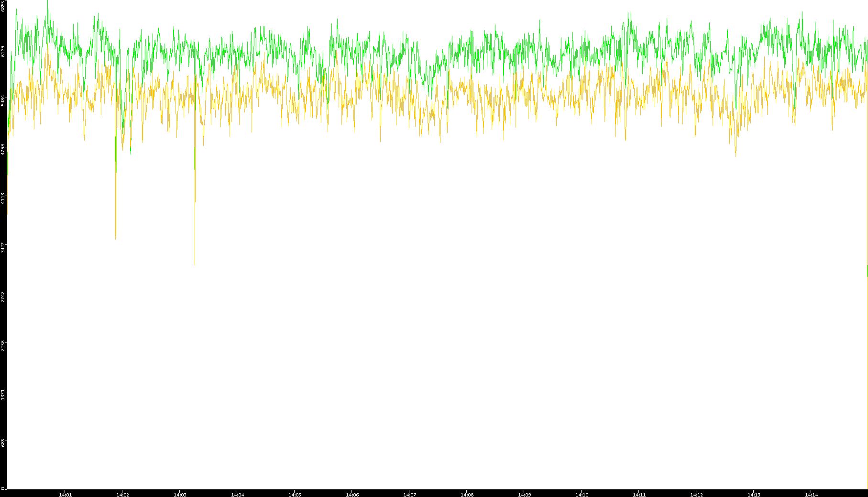
Task: Click the 2056 y-axis label
Action: coord(3,345)
